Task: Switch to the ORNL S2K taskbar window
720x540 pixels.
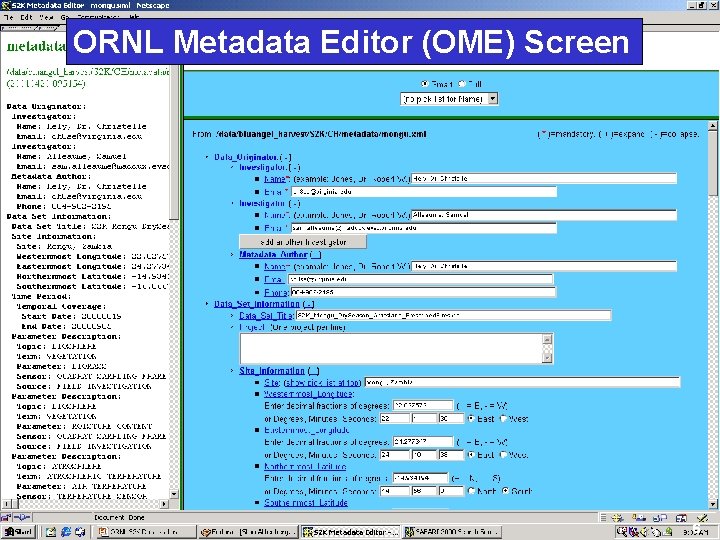Action: coord(146,532)
